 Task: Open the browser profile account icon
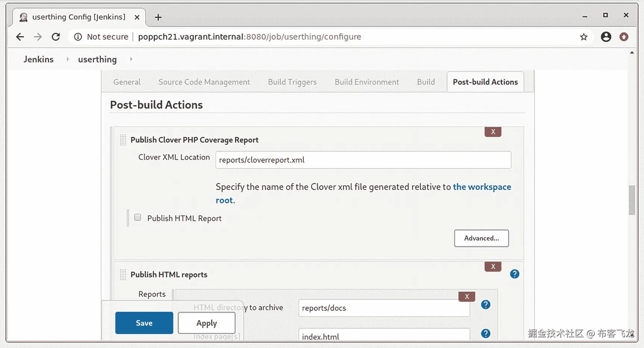(606, 37)
